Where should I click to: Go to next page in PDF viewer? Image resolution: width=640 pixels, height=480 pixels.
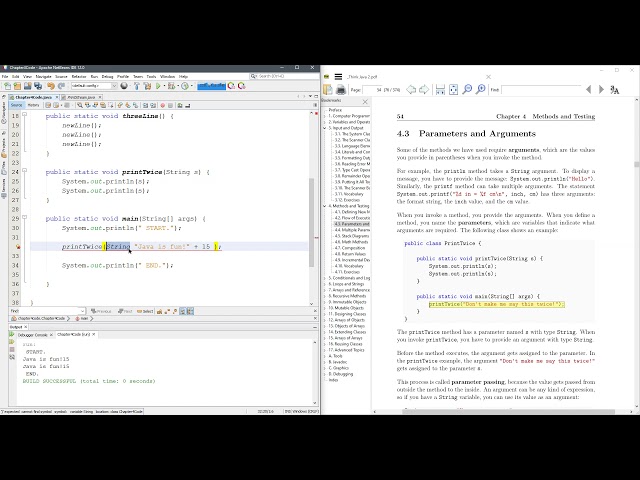tap(424, 89)
